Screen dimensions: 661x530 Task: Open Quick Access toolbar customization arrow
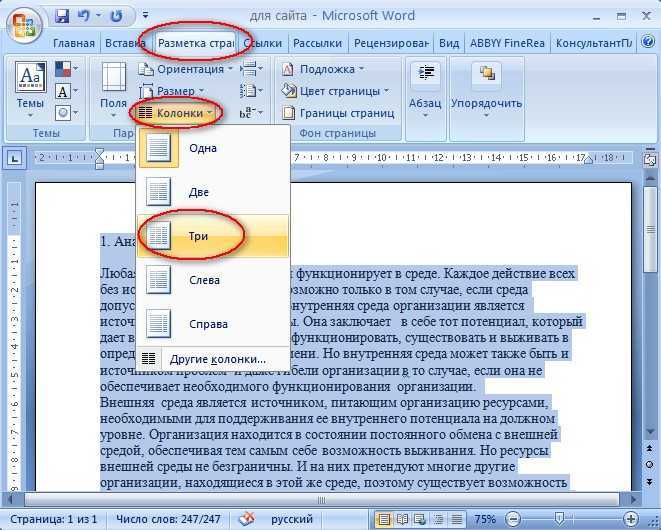coord(145,16)
